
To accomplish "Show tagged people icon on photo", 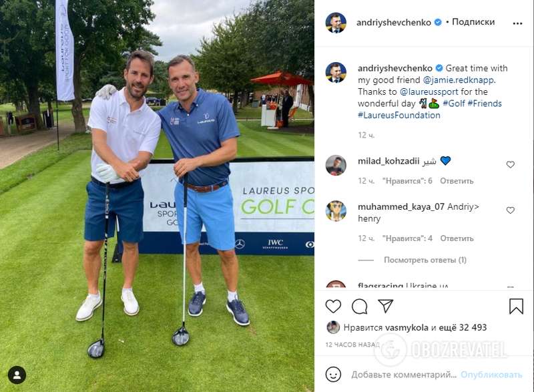I will 17,375.
